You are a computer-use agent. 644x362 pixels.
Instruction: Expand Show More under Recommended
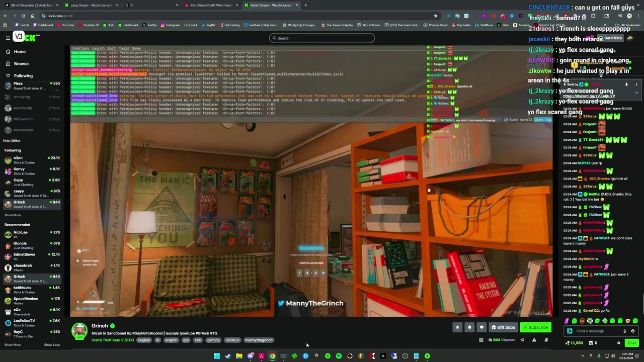[x=13, y=345]
